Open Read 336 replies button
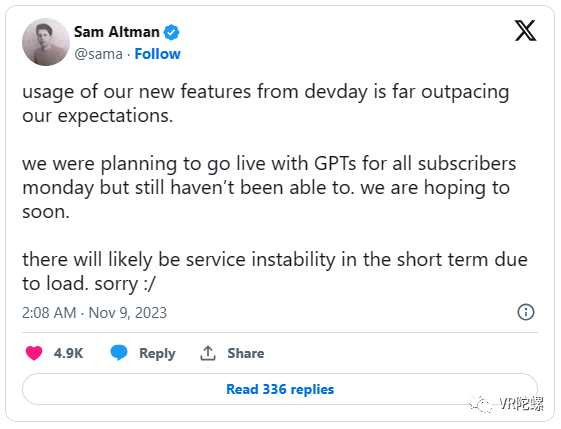This screenshot has height=429, width=561. tap(280, 389)
